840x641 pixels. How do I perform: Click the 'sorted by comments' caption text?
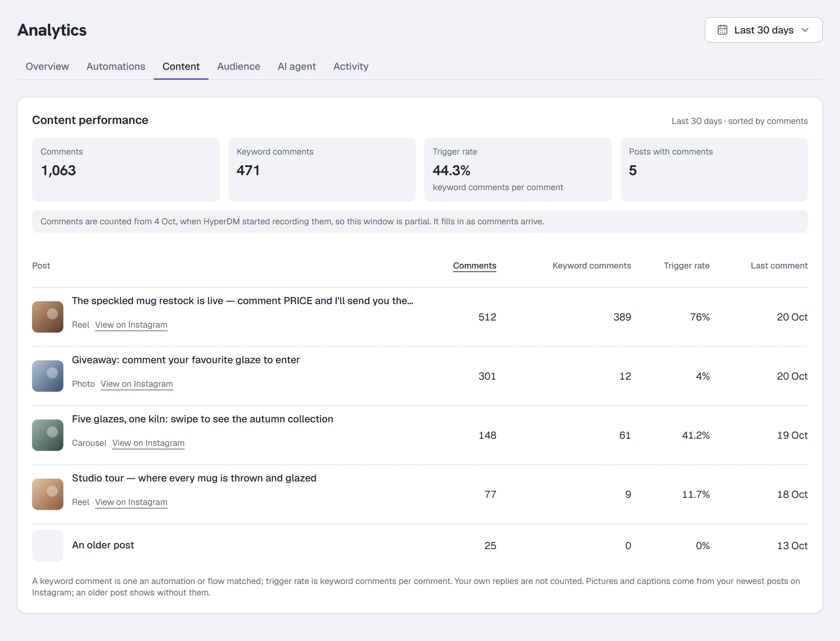(768, 121)
